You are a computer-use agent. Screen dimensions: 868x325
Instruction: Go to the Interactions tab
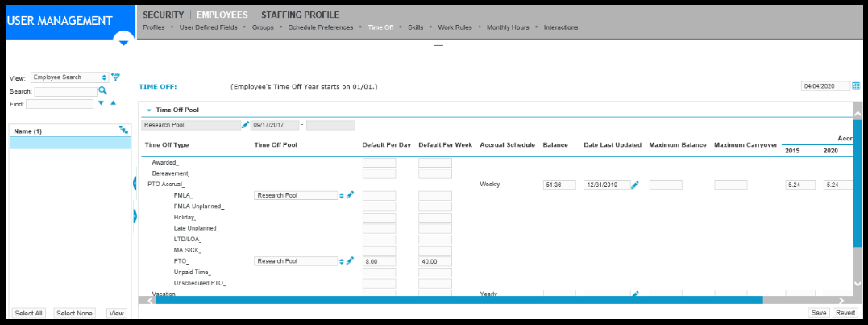click(x=561, y=27)
